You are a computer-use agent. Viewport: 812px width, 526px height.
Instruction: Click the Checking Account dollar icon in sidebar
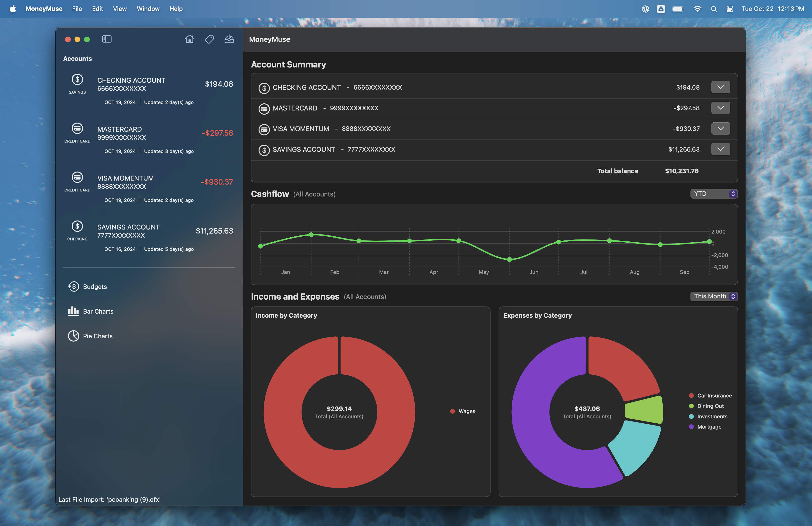[77, 80]
